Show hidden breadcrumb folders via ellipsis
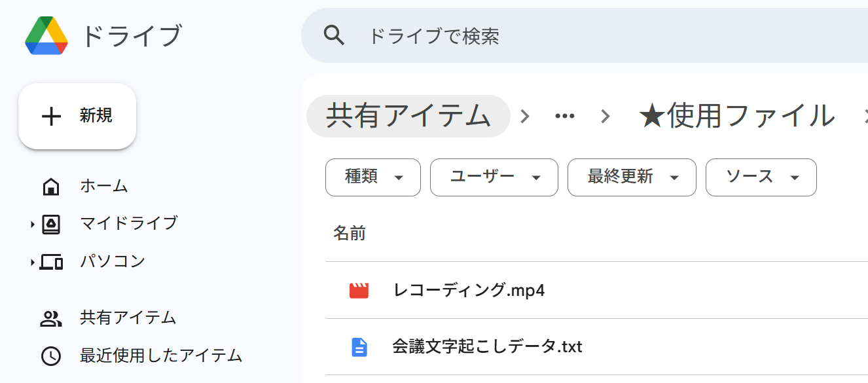The image size is (868, 383). 564,116
